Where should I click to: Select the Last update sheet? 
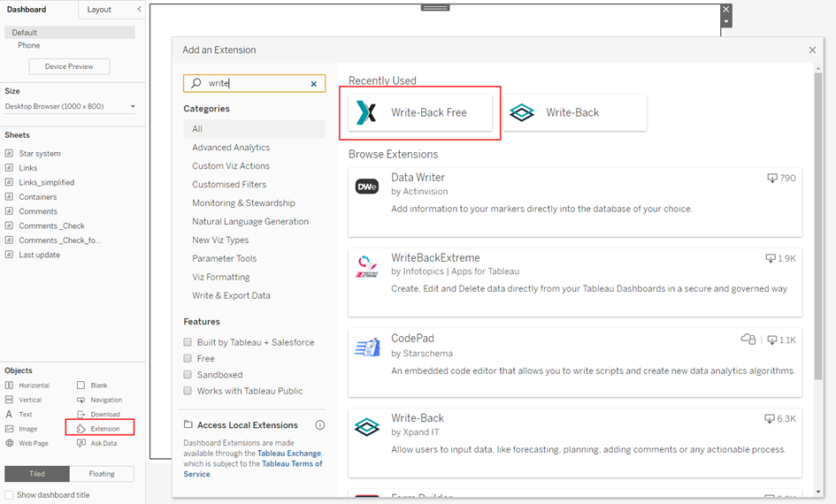click(40, 255)
